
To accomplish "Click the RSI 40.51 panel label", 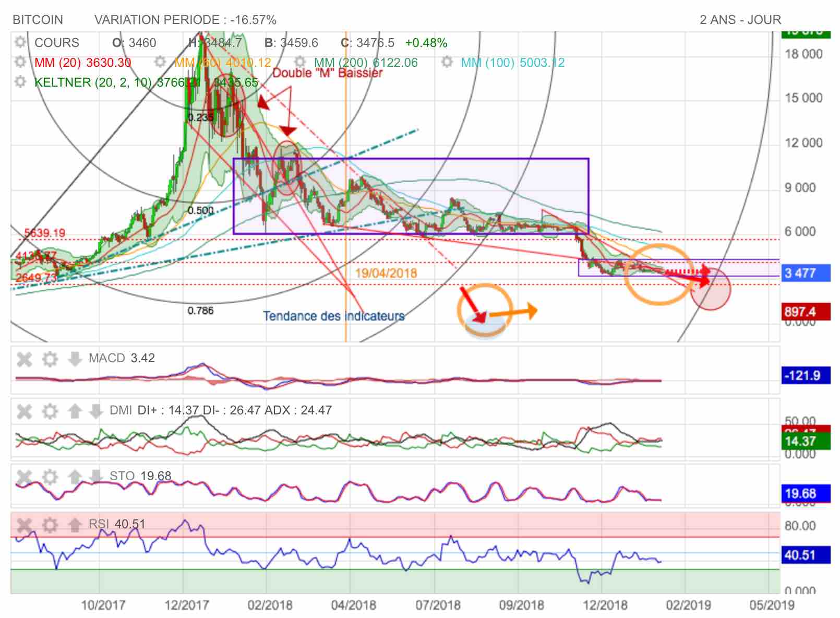I will (117, 524).
